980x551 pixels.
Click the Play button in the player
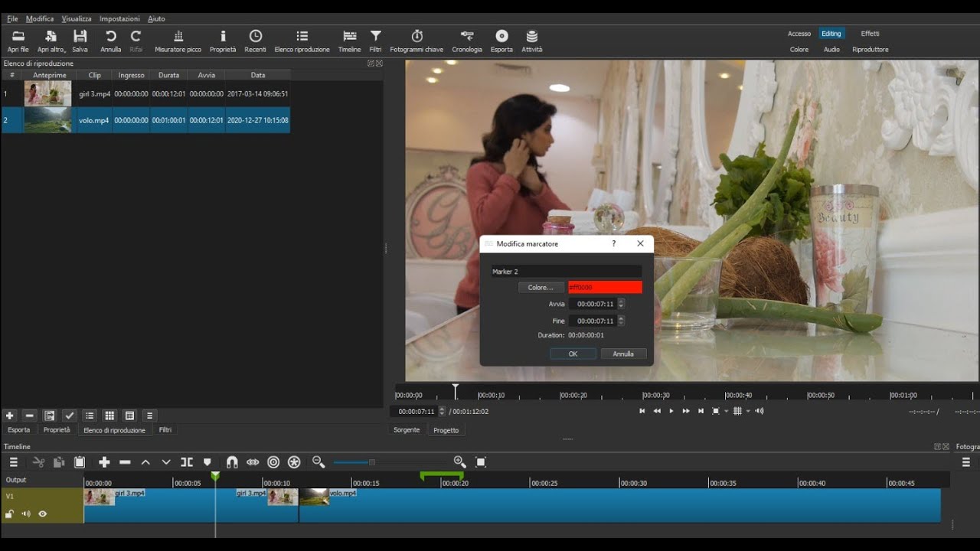click(x=671, y=411)
